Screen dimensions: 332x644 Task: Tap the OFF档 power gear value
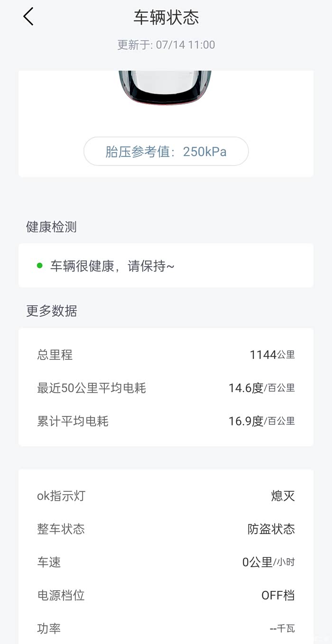point(278,596)
